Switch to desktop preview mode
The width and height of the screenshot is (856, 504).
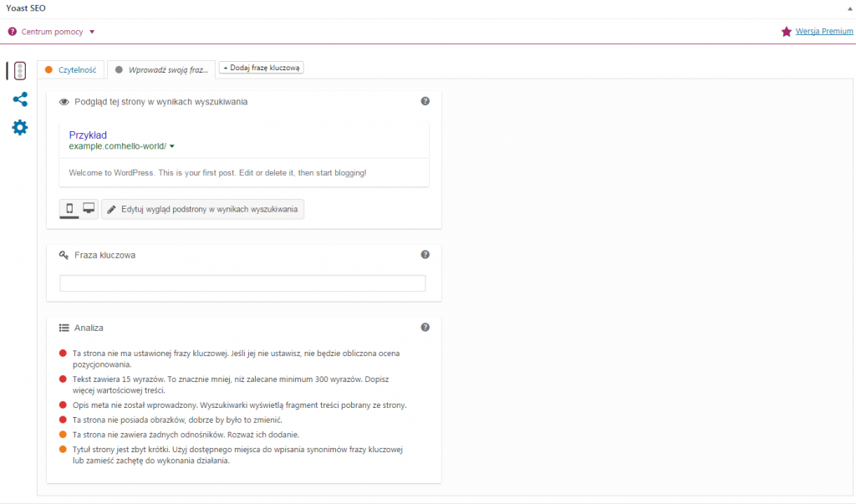[89, 208]
